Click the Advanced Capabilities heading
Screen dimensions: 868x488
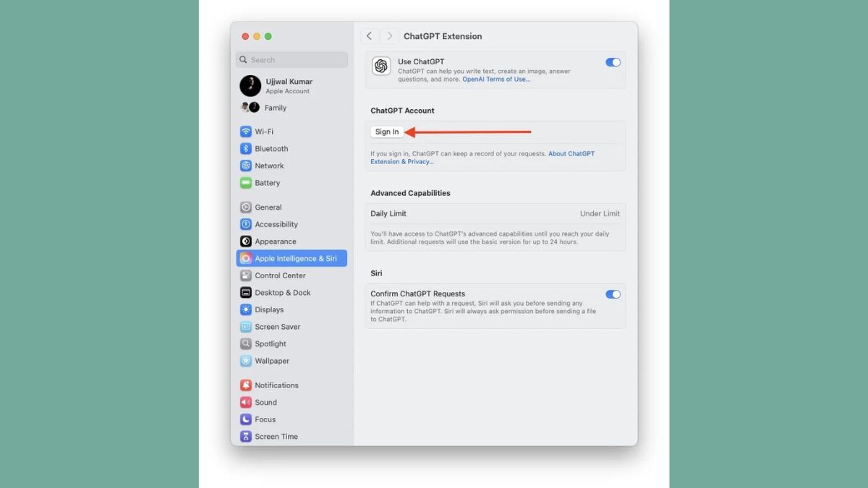pos(410,193)
